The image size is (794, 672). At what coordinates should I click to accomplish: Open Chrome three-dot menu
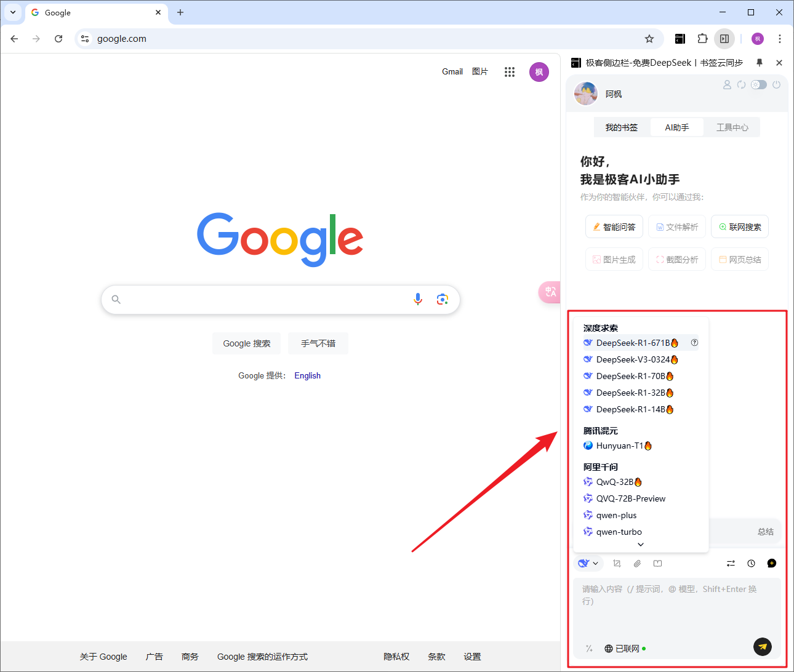[780, 39]
